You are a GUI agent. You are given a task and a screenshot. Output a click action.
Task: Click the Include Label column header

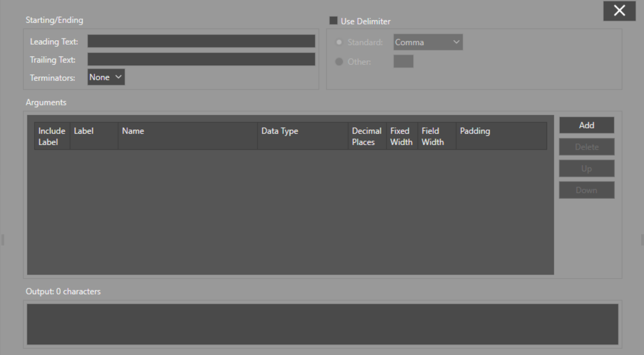(x=52, y=136)
